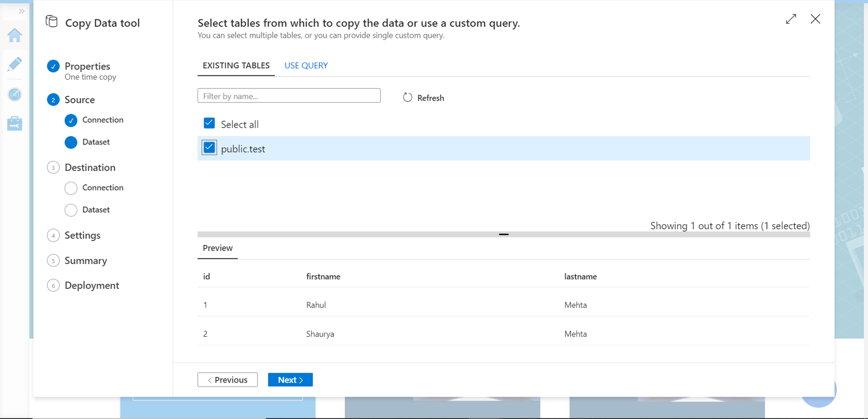The height and width of the screenshot is (419, 868).
Task: Open the Manage toolbox icon
Action: click(x=15, y=124)
